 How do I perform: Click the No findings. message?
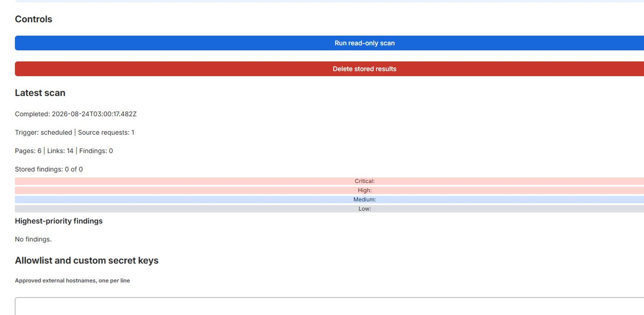[33, 239]
